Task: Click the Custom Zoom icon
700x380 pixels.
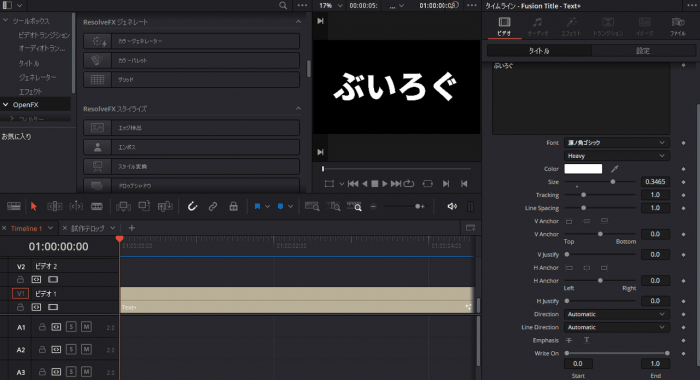Action: (354, 206)
